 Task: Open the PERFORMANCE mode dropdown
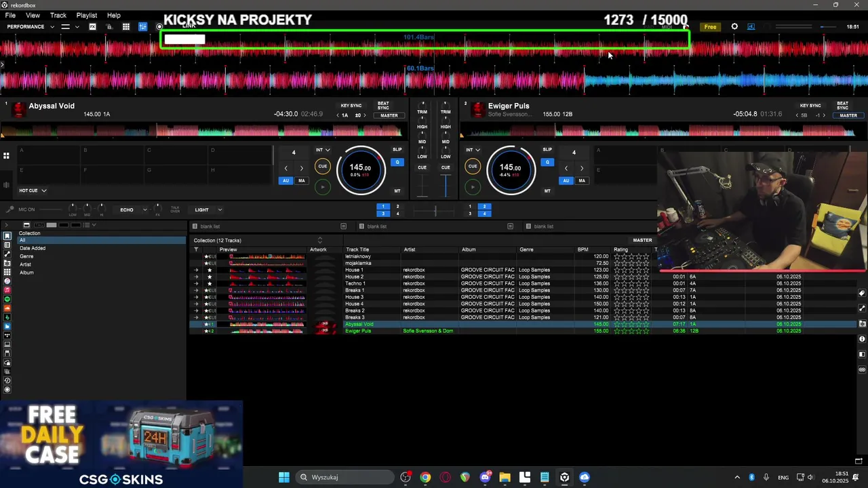(31, 26)
